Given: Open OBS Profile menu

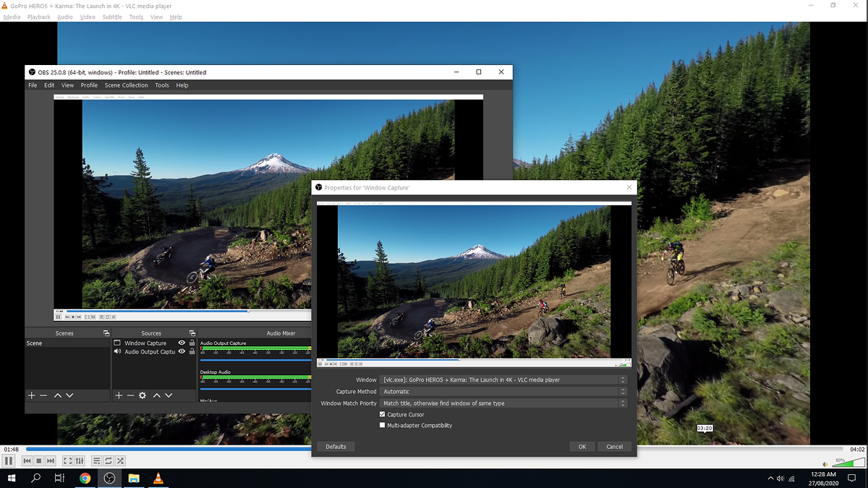Looking at the screenshot, I should pyautogui.click(x=89, y=85).
